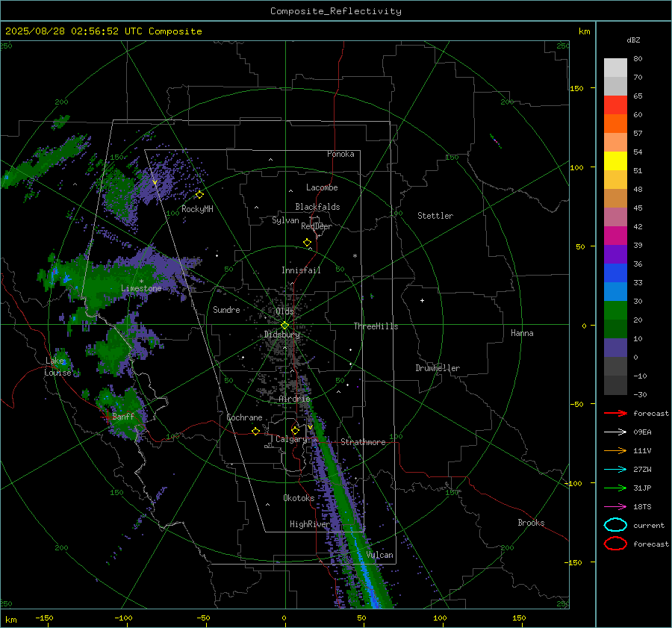The width and height of the screenshot is (672, 628).
Task: Select the light grey swatch between 80 and 70 dBZ
Action: coord(615,68)
